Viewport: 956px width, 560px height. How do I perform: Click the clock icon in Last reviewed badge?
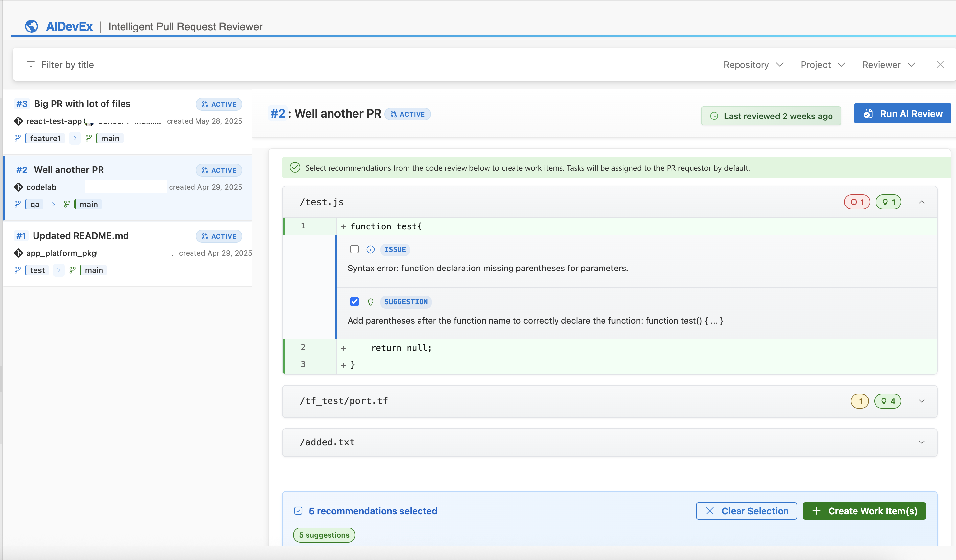coord(715,116)
